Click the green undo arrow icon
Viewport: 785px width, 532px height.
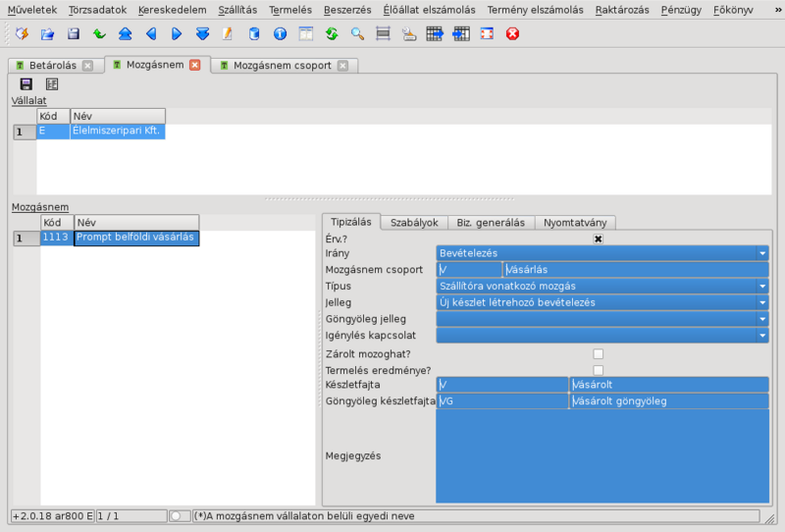[x=99, y=34]
